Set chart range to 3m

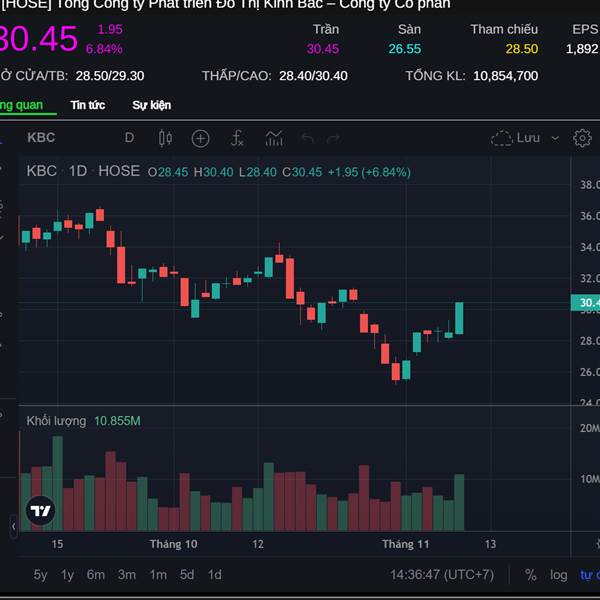tap(127, 574)
